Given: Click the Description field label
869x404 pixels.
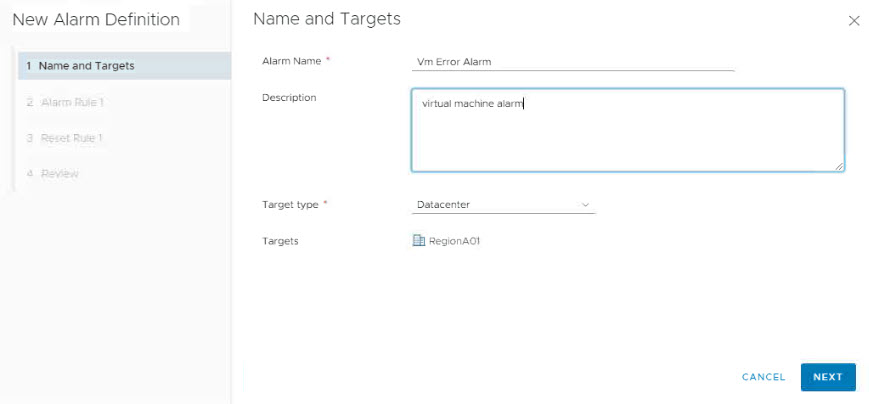Looking at the screenshot, I should 288,97.
